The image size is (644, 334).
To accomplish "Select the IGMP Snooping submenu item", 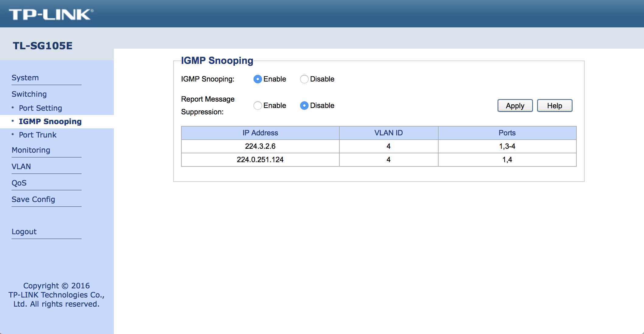I will [50, 121].
